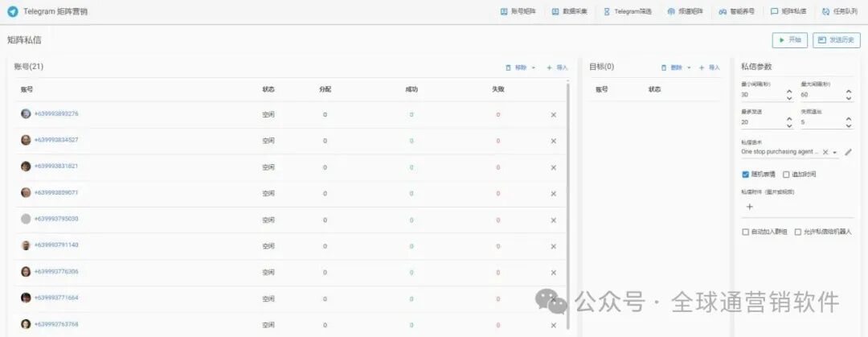Screen dimensions: 868x337
Task: Click the accounts list vertical scrollbar
Action: pos(567,205)
